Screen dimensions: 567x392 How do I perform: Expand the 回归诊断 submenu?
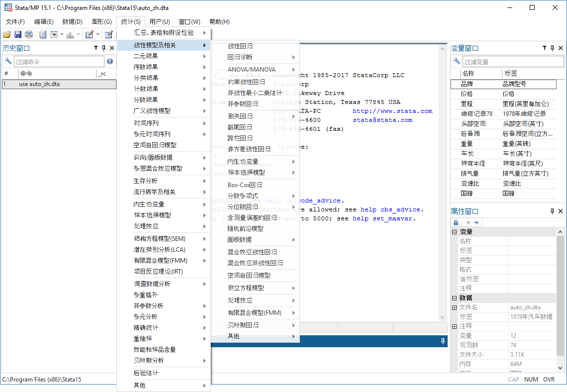pos(255,57)
